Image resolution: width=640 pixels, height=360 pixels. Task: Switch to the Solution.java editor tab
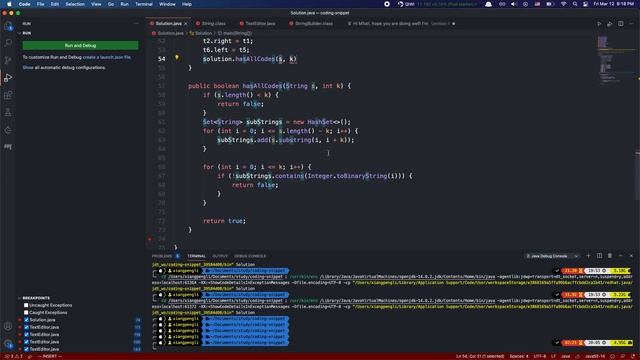(168, 24)
